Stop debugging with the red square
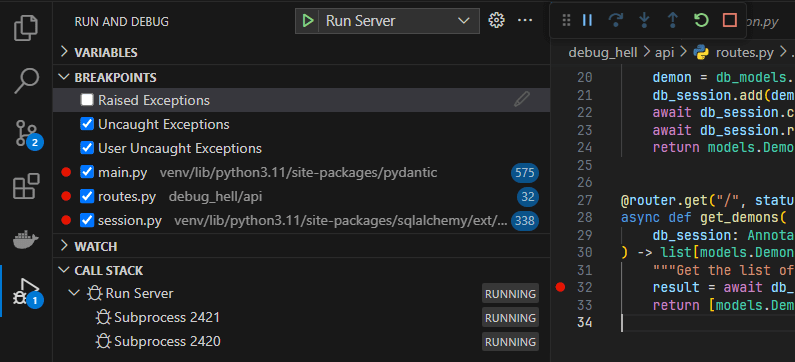Viewport: 795px width, 362px height. 729,20
